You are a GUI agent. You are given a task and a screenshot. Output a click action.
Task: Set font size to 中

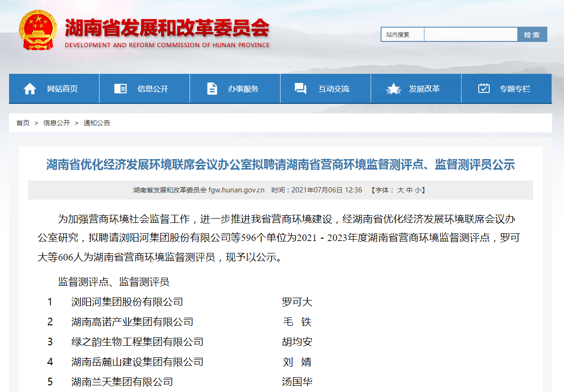(x=409, y=190)
